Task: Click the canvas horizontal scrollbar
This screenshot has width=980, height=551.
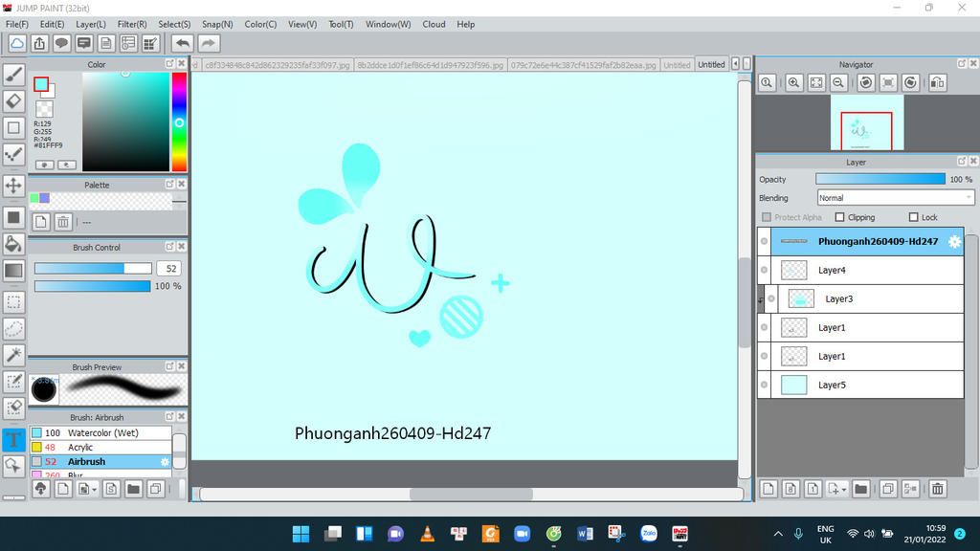Action: coord(471,495)
